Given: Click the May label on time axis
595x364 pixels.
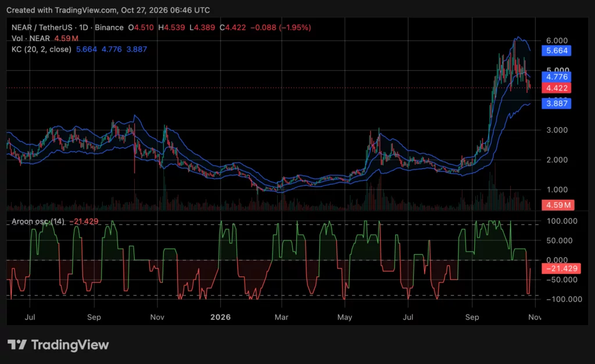Looking at the screenshot, I should (x=345, y=317).
